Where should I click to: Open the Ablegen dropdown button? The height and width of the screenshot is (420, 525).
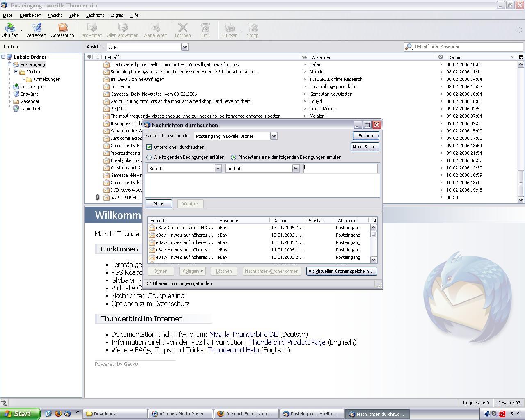pyautogui.click(x=192, y=271)
